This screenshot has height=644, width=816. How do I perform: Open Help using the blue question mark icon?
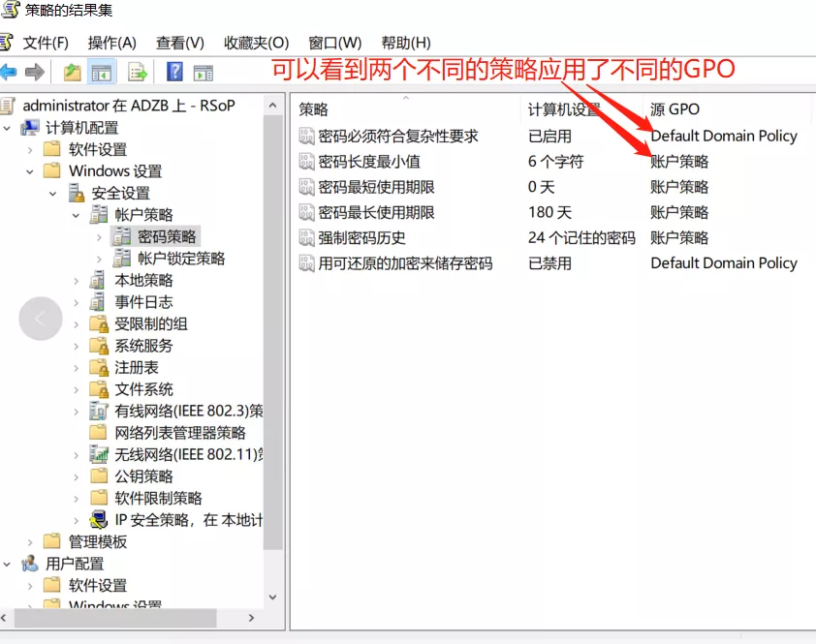pos(174,72)
